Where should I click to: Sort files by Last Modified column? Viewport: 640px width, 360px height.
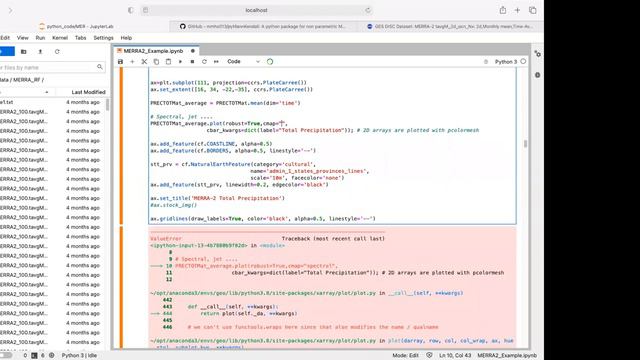(88, 92)
